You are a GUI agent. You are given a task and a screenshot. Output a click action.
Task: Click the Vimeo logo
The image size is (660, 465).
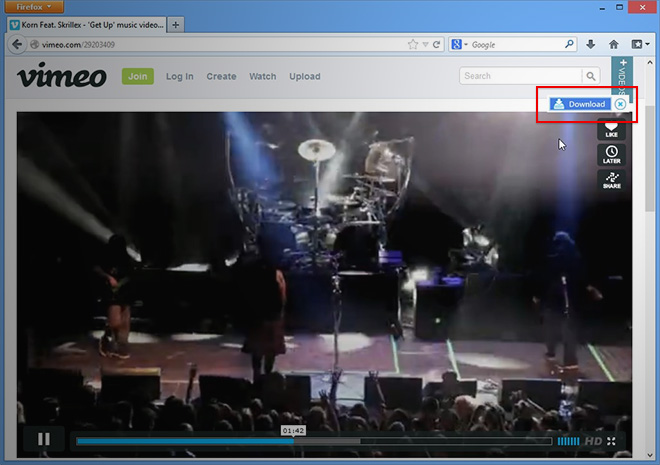[x=61, y=76]
